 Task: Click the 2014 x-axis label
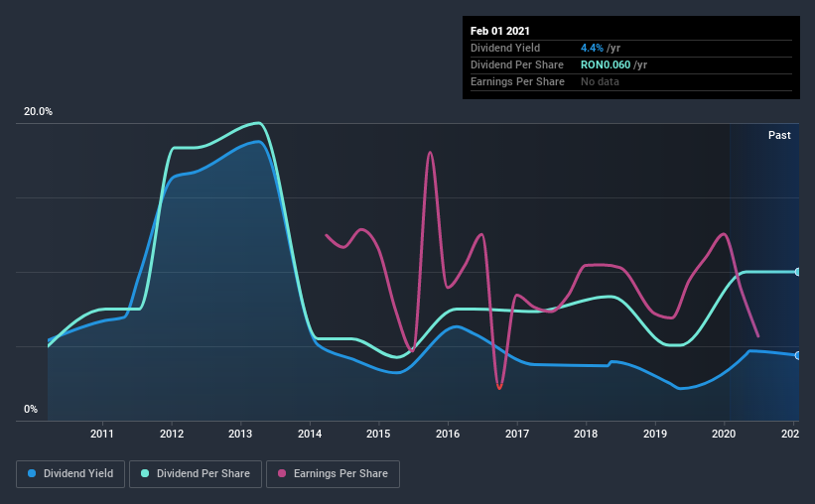pyautogui.click(x=310, y=434)
